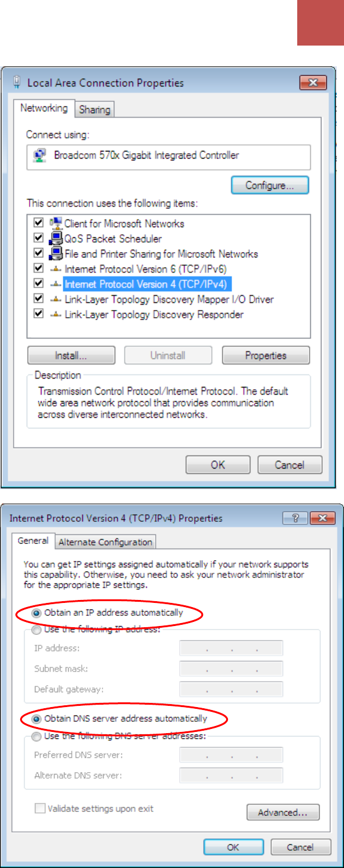This screenshot has width=344, height=868.
Task: Click the help question mark button
Action: point(296,518)
